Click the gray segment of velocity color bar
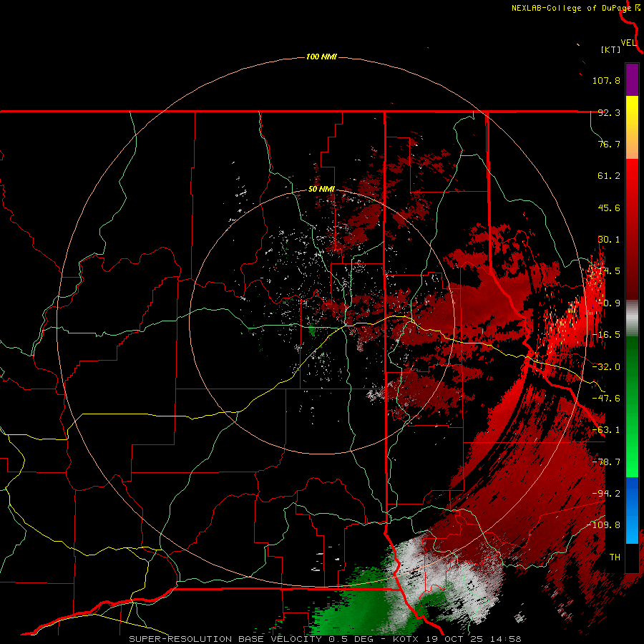 point(632,318)
